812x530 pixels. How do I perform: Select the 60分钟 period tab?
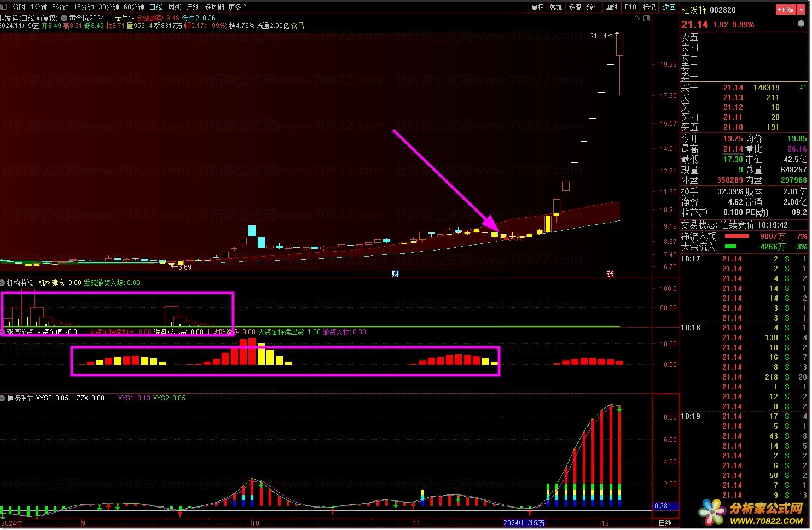(x=134, y=7)
